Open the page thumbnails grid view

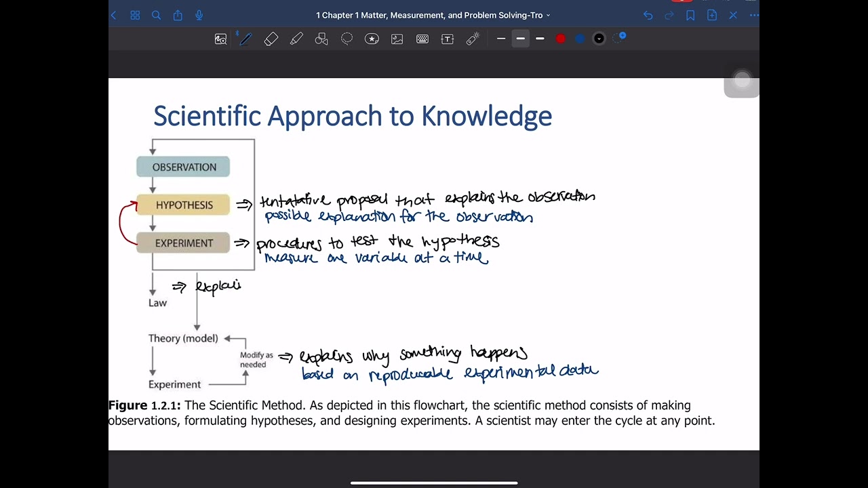(x=135, y=15)
